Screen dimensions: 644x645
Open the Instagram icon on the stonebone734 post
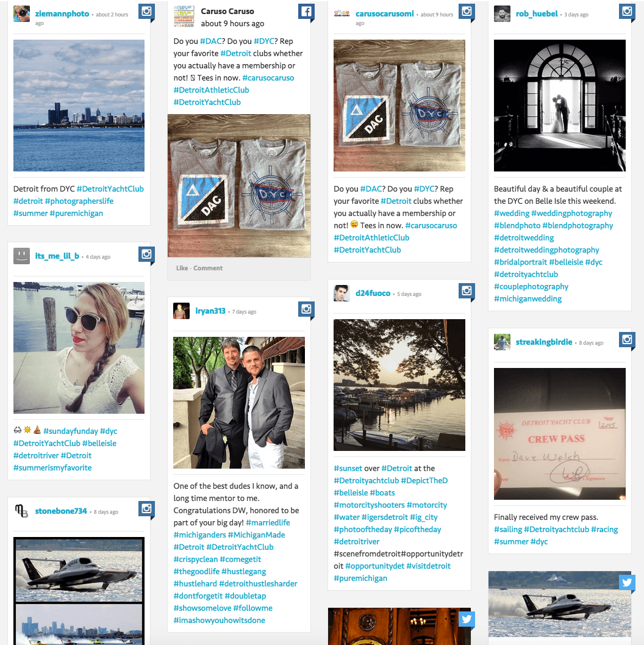146,508
